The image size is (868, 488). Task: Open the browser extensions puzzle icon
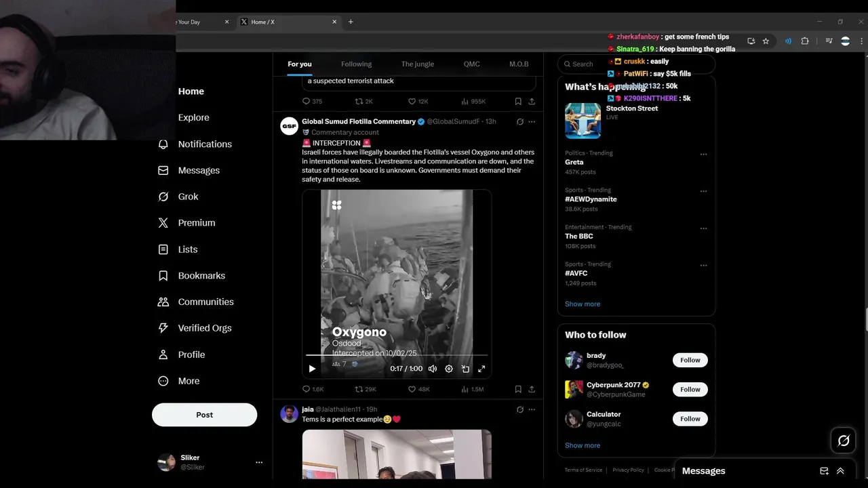click(x=805, y=41)
